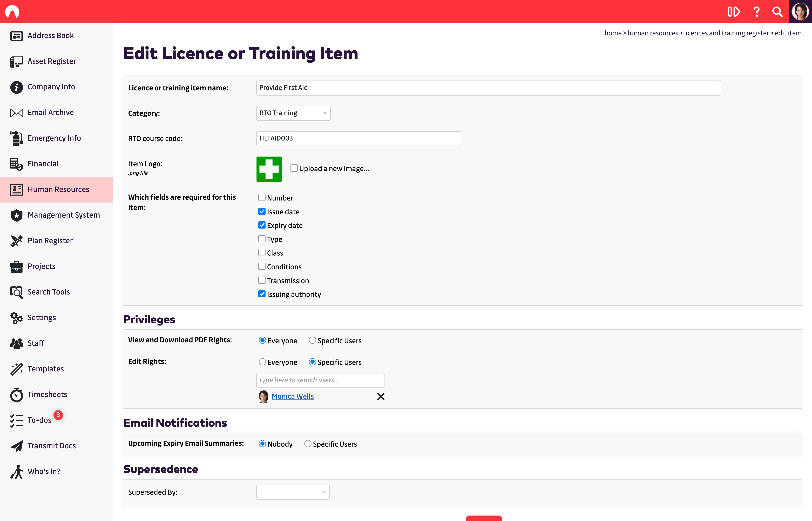Click the ID icon in top bar
The width and height of the screenshot is (812, 521).
(734, 12)
